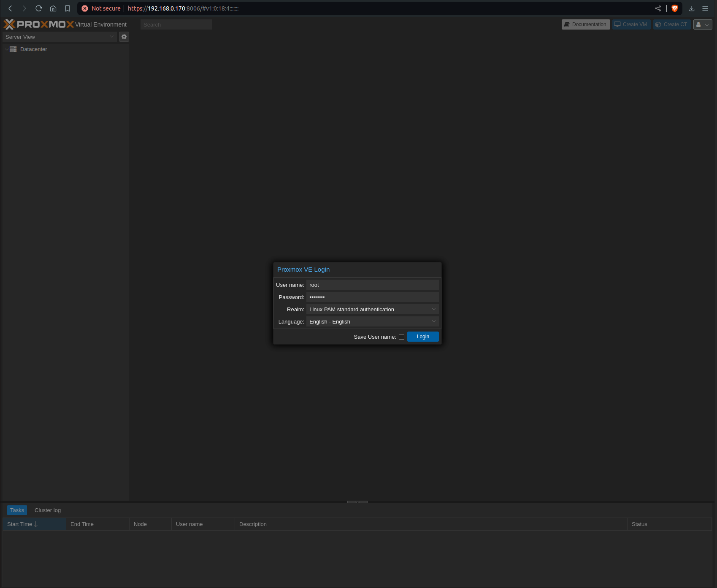The width and height of the screenshot is (717, 588).
Task: Click the English - English language value
Action: click(x=330, y=321)
